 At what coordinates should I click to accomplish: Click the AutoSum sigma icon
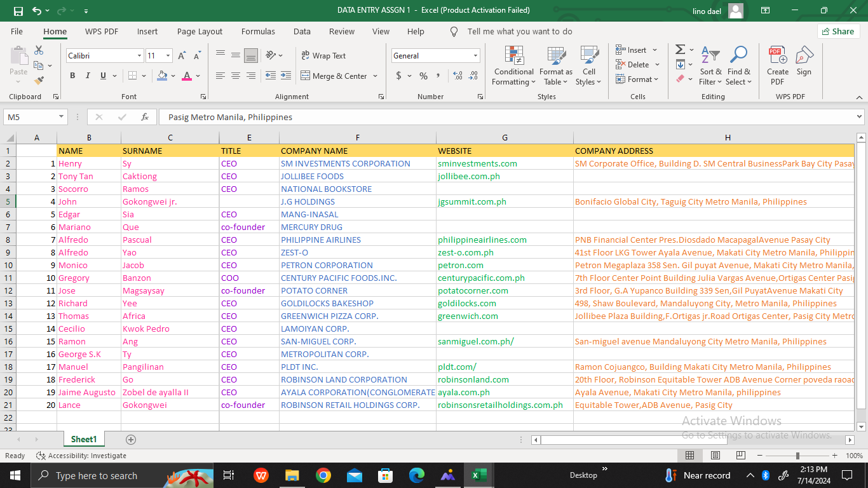680,50
